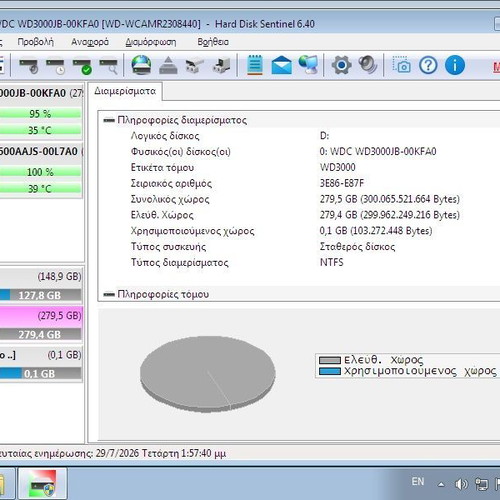
Task: Click the EN language indicator in tray
Action: pyautogui.click(x=418, y=482)
